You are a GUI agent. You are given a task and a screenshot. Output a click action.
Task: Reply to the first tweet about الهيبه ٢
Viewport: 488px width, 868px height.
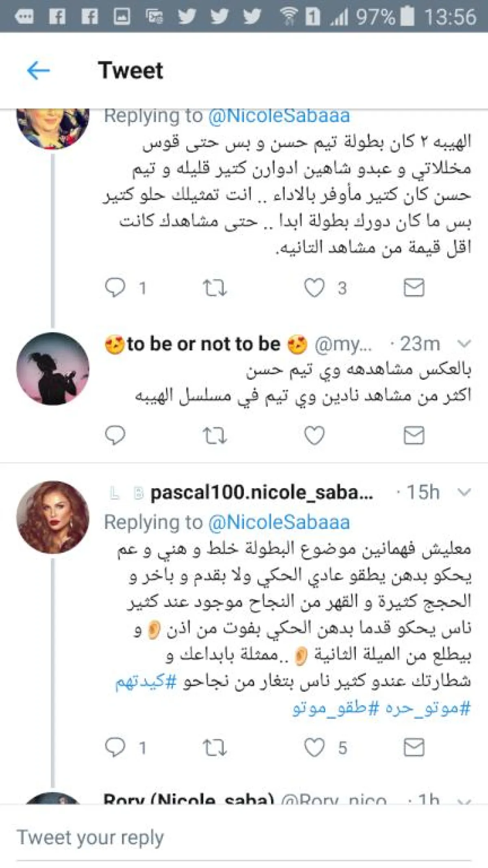click(115, 287)
